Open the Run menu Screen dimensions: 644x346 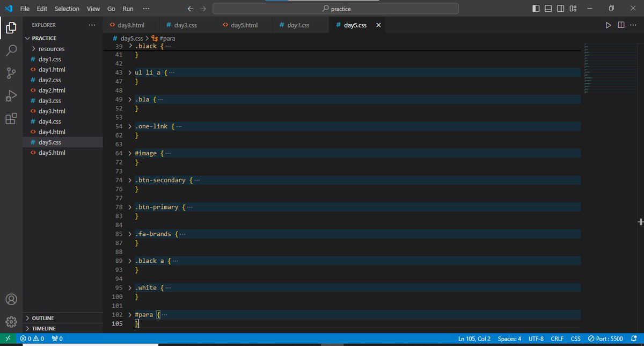pos(128,9)
